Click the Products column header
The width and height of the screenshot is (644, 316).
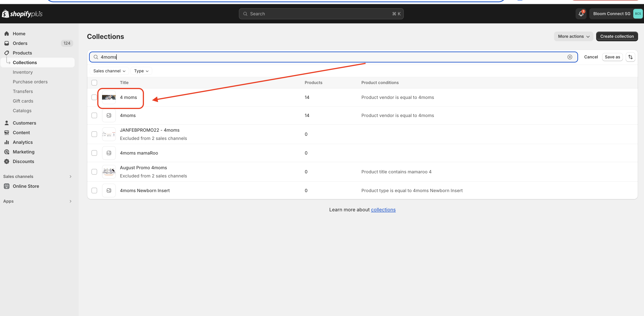tap(313, 83)
